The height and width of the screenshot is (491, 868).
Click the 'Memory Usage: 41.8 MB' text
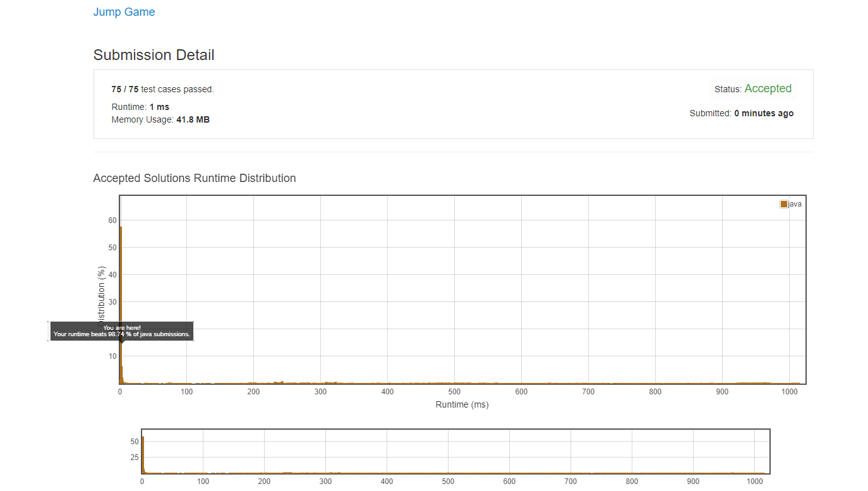160,119
